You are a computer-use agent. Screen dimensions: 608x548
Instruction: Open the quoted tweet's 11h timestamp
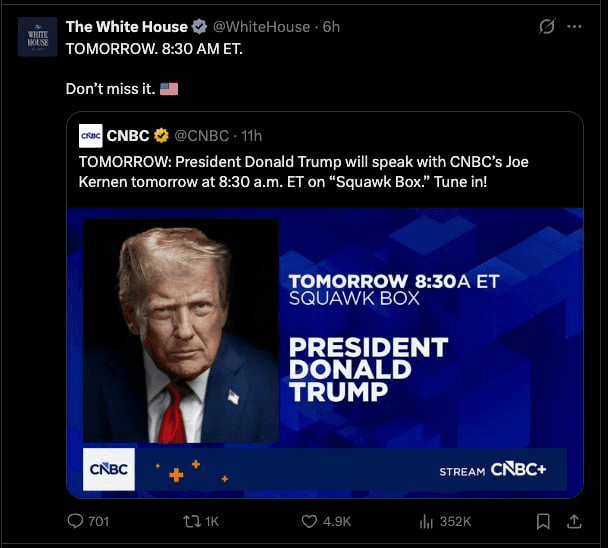251,135
